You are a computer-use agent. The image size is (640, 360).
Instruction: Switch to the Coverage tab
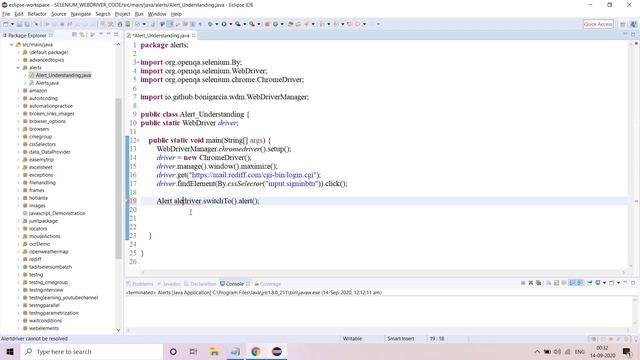268,284
